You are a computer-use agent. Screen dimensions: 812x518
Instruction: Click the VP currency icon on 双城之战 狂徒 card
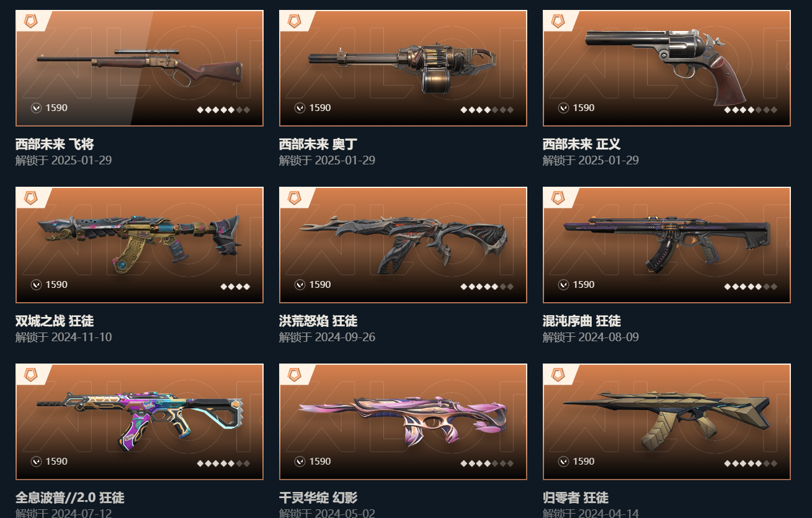pos(37,285)
